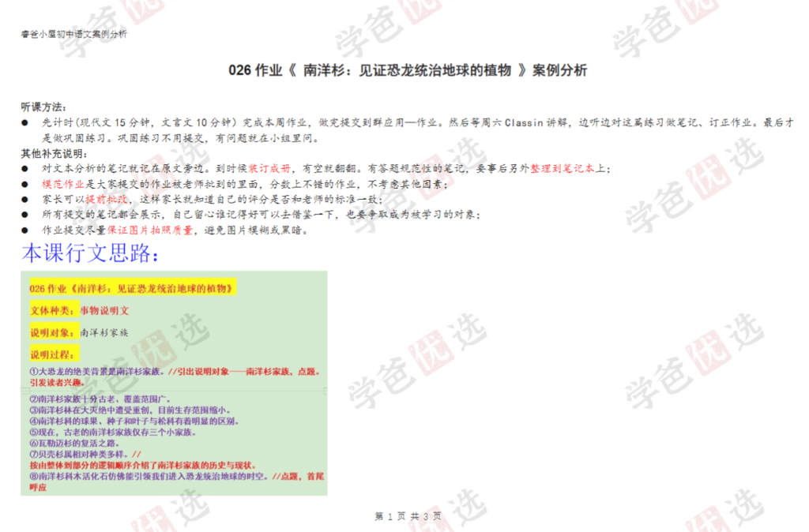
Task: Click the line ⑤现在,古老的南洋杉家族仅存三个小家族
Action: coord(113,432)
